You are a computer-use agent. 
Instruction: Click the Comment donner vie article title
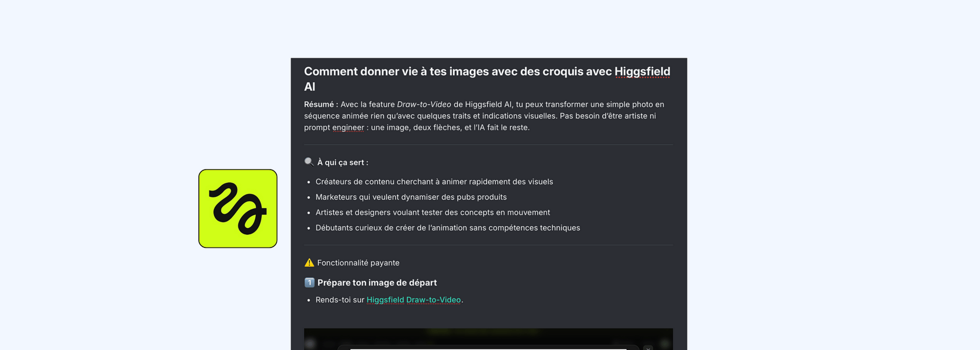tap(487, 79)
